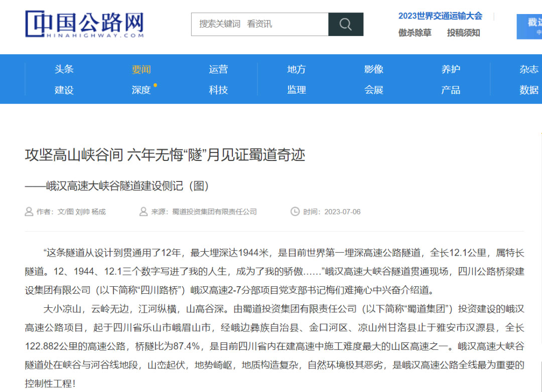Open the 2023世界交通运输大会 link
The width and height of the screenshot is (542, 392).
tap(440, 16)
